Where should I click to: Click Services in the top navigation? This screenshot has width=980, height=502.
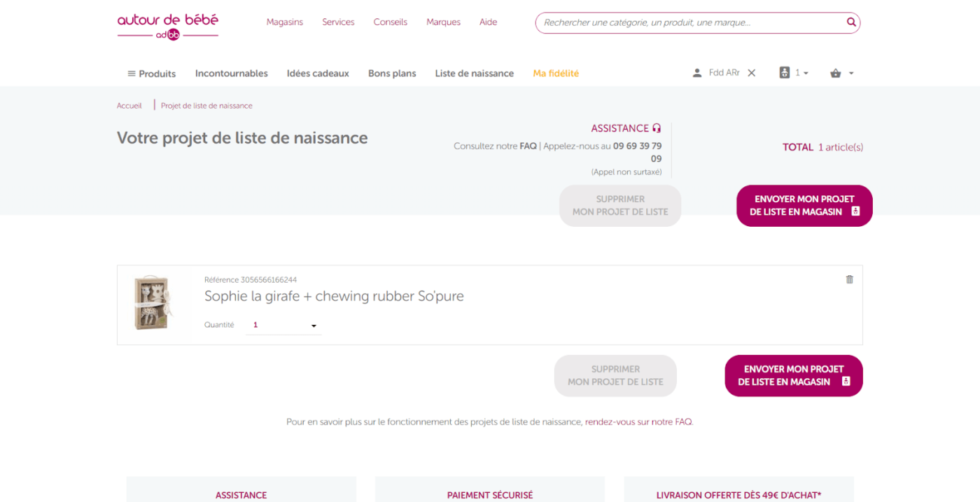pos(338,22)
